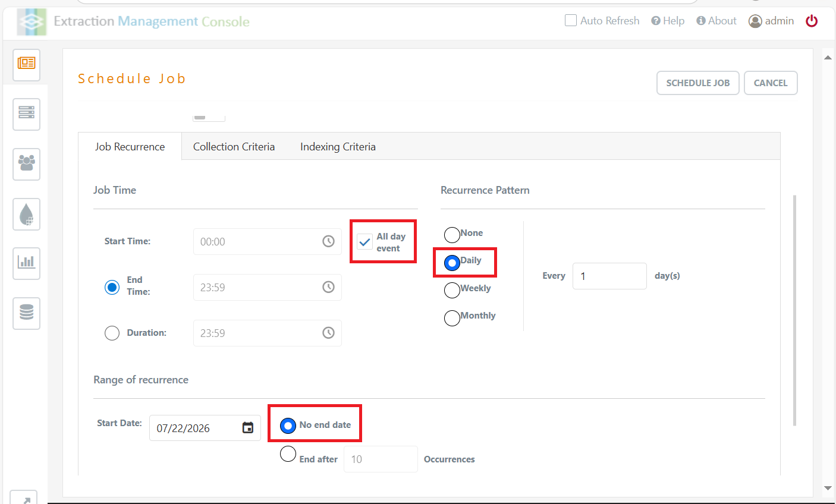
Task: Click the admin username
Action: coord(779,21)
